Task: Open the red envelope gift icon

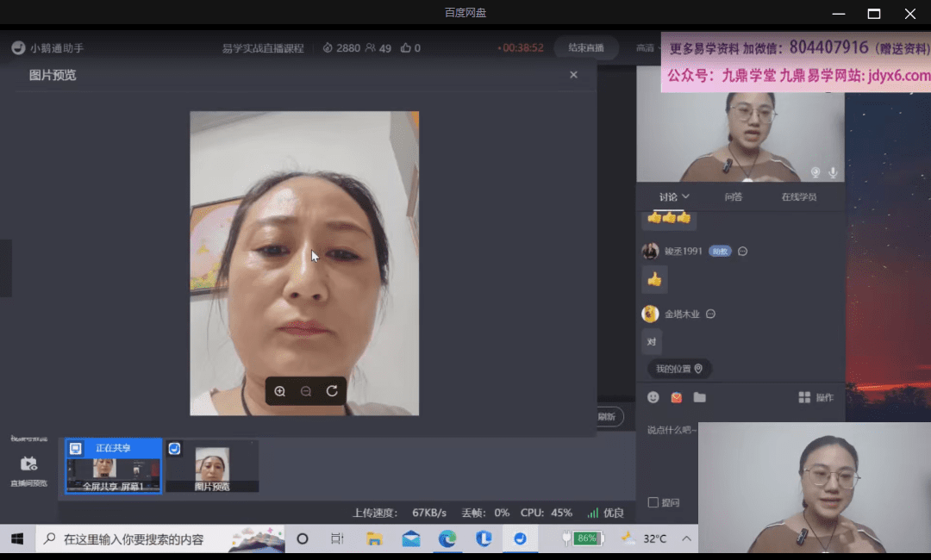Action: [x=677, y=397]
